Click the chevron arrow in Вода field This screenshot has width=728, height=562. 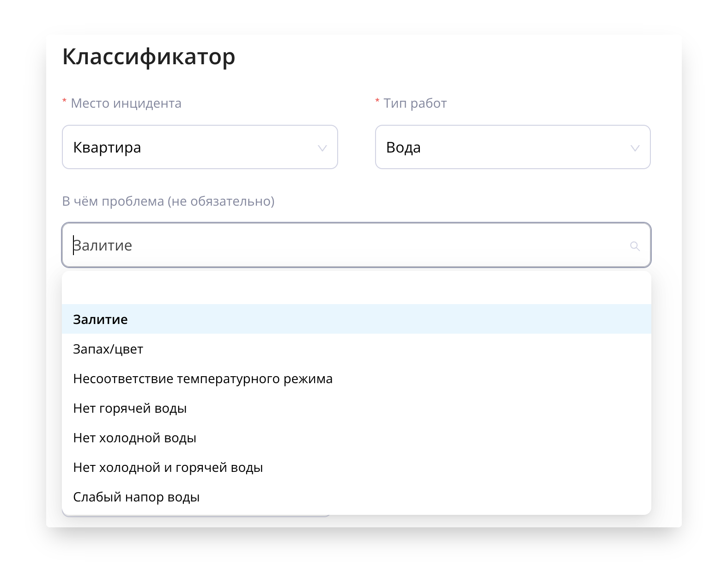point(635,148)
